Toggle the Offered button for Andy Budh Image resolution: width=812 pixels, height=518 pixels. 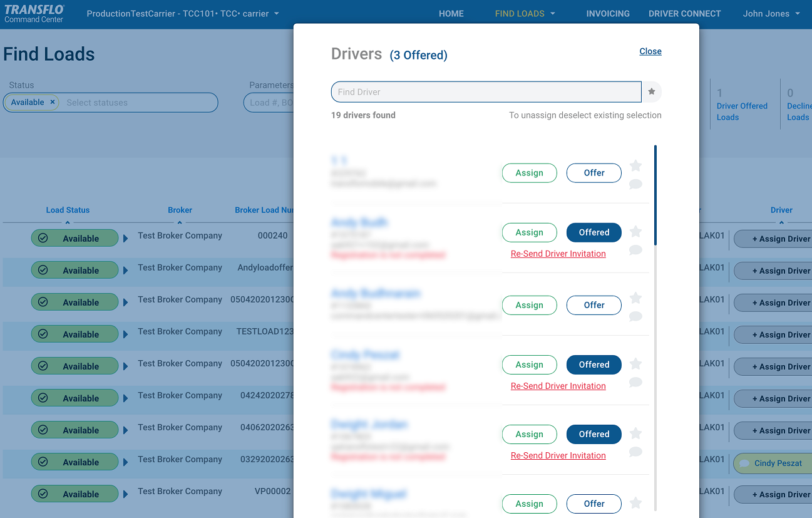[x=594, y=232]
